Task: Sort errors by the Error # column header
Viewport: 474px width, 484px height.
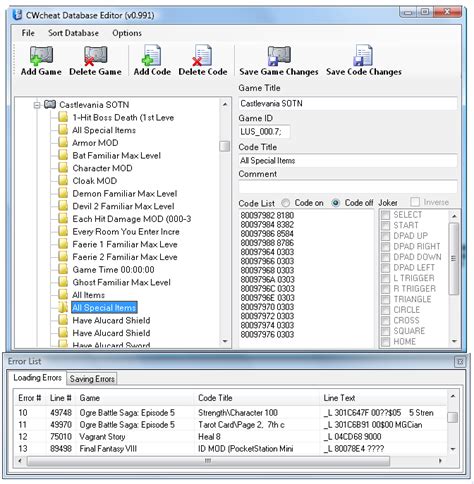Action: coord(30,398)
